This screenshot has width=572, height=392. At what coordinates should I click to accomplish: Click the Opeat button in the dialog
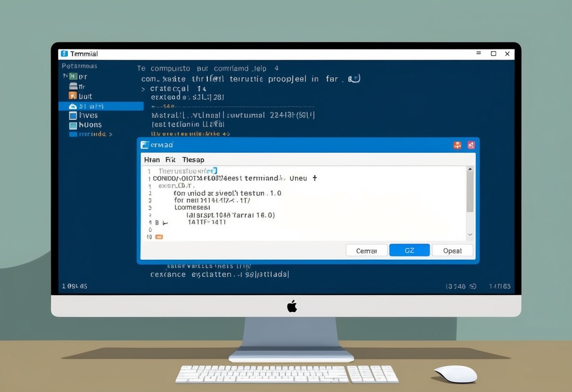[452, 250]
